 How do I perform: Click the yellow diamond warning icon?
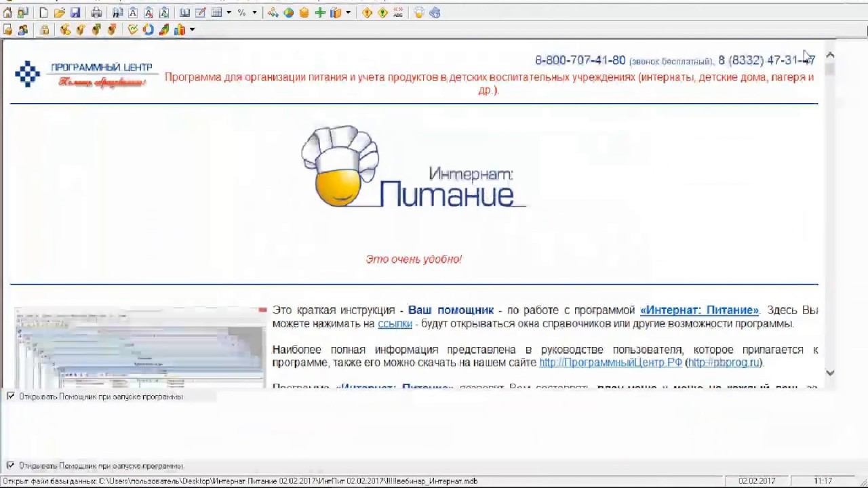point(382,13)
